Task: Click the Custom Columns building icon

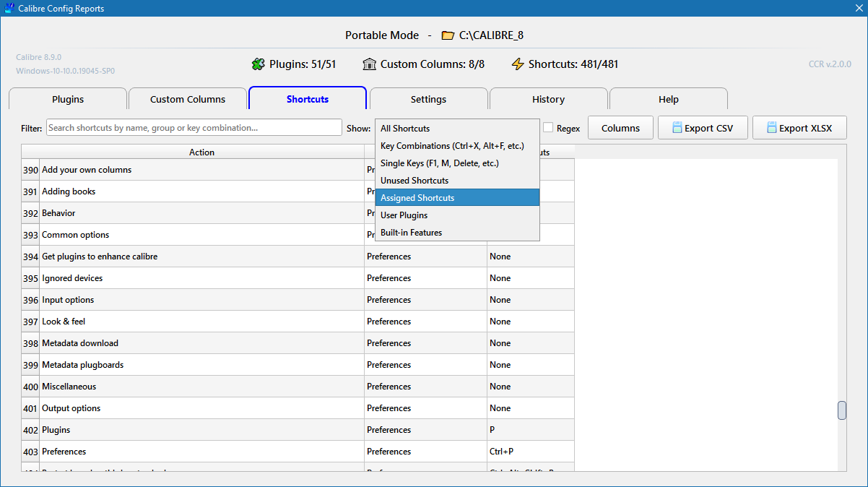Action: [369, 64]
